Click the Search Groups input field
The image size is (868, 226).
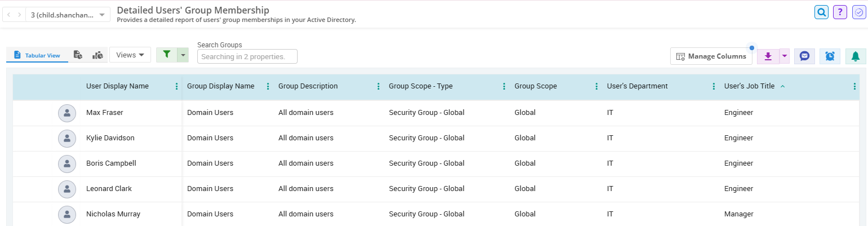tap(247, 56)
